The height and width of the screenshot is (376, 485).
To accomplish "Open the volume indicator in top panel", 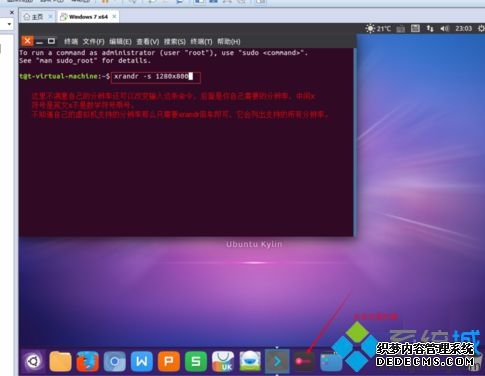I will (x=444, y=29).
